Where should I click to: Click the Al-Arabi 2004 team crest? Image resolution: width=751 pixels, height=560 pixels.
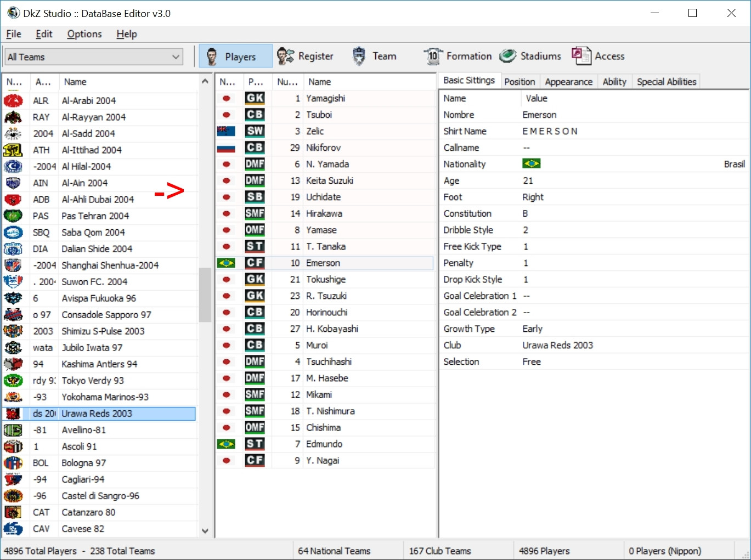point(13,101)
